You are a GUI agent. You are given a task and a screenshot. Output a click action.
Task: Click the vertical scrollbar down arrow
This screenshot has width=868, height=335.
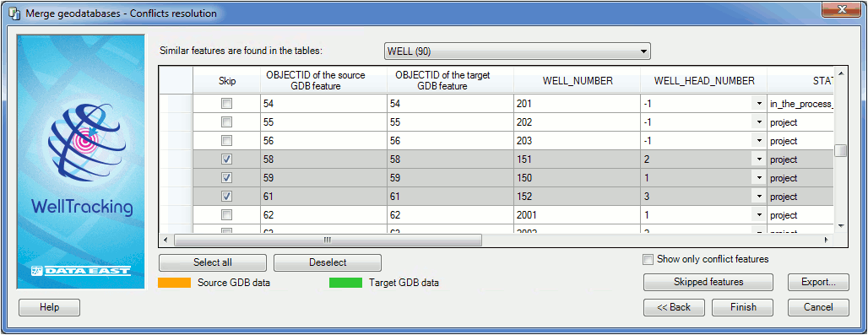(x=840, y=225)
